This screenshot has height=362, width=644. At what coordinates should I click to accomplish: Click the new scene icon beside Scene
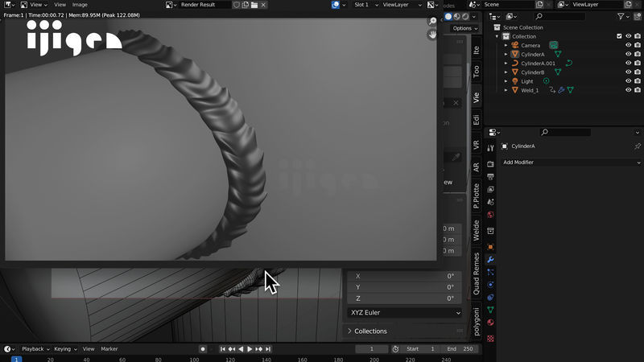point(539,5)
